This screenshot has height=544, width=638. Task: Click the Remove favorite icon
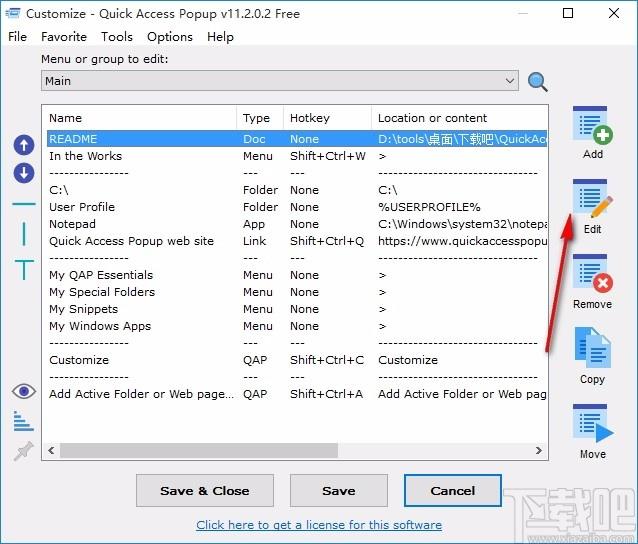(592, 274)
